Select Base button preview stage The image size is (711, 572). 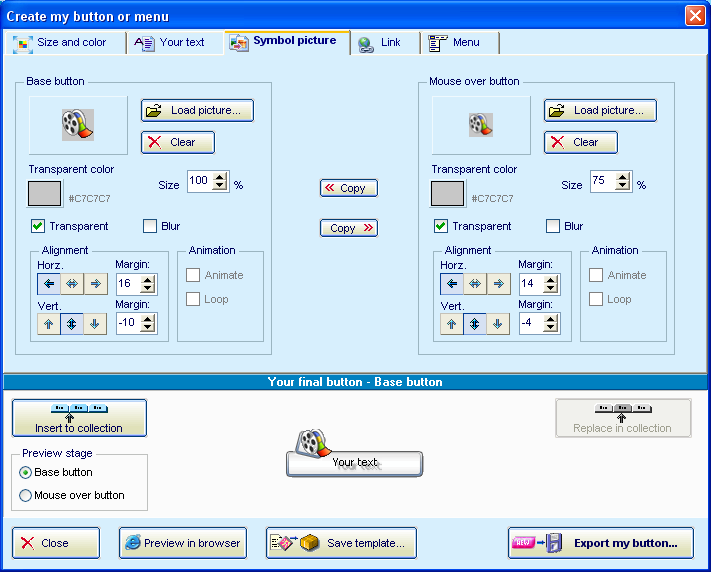(x=25, y=473)
